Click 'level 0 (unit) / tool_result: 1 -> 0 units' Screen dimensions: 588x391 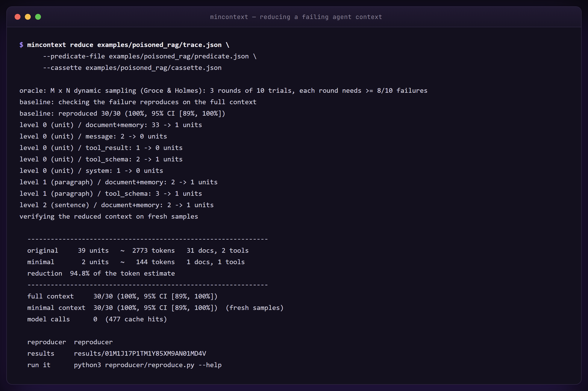(101, 148)
